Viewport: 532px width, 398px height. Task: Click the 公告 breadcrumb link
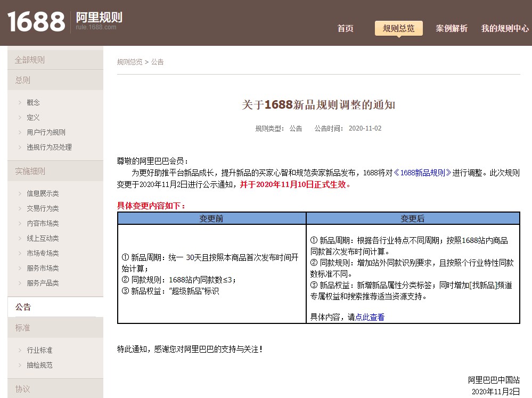coord(157,62)
